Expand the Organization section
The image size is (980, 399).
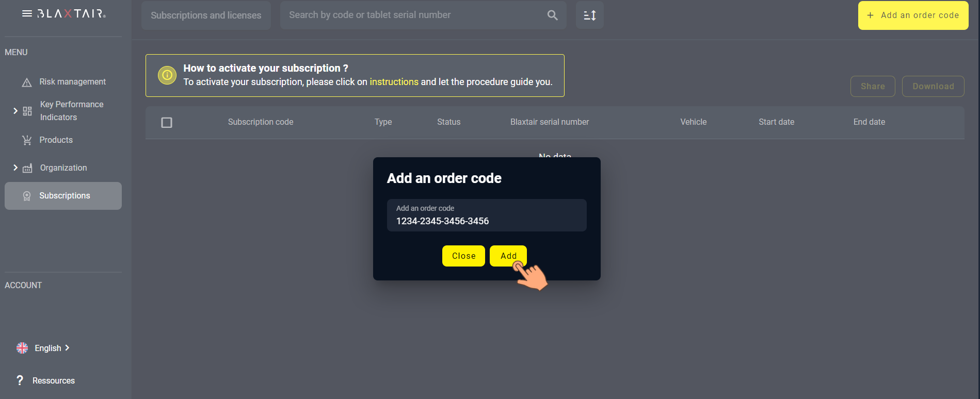[15, 168]
